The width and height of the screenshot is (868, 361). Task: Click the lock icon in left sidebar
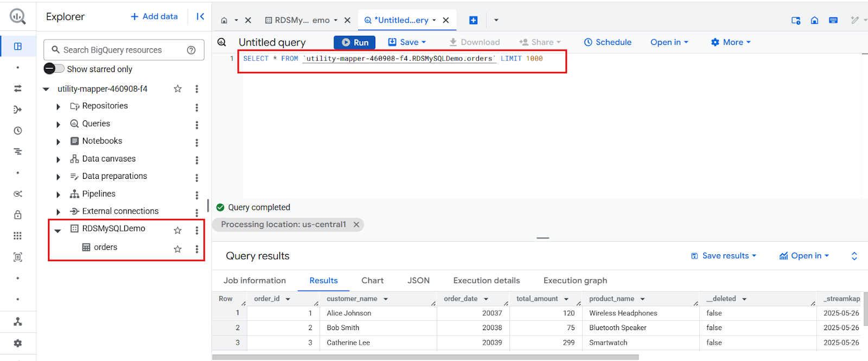click(18, 215)
